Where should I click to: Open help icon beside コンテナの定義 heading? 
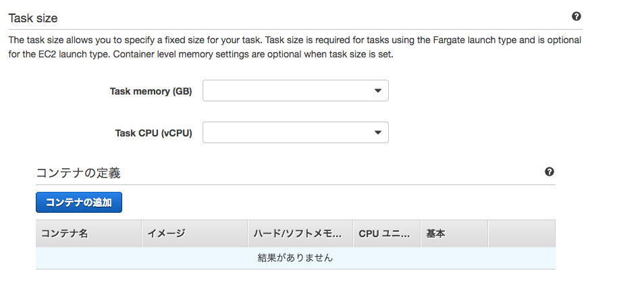coord(549,172)
